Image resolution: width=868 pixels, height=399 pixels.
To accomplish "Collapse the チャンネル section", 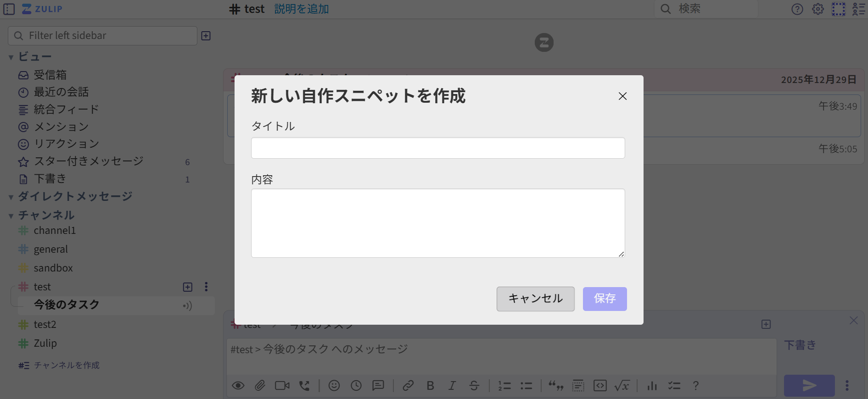I will click(x=11, y=216).
